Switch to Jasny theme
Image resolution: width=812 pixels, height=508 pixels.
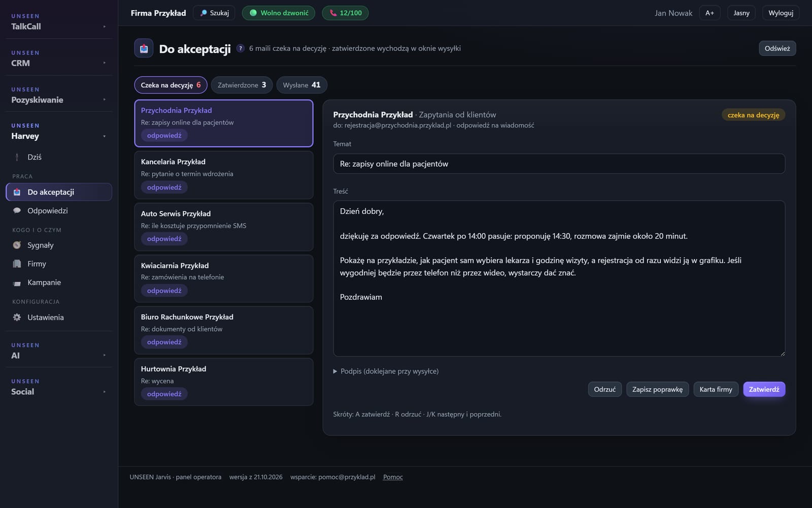[741, 13]
